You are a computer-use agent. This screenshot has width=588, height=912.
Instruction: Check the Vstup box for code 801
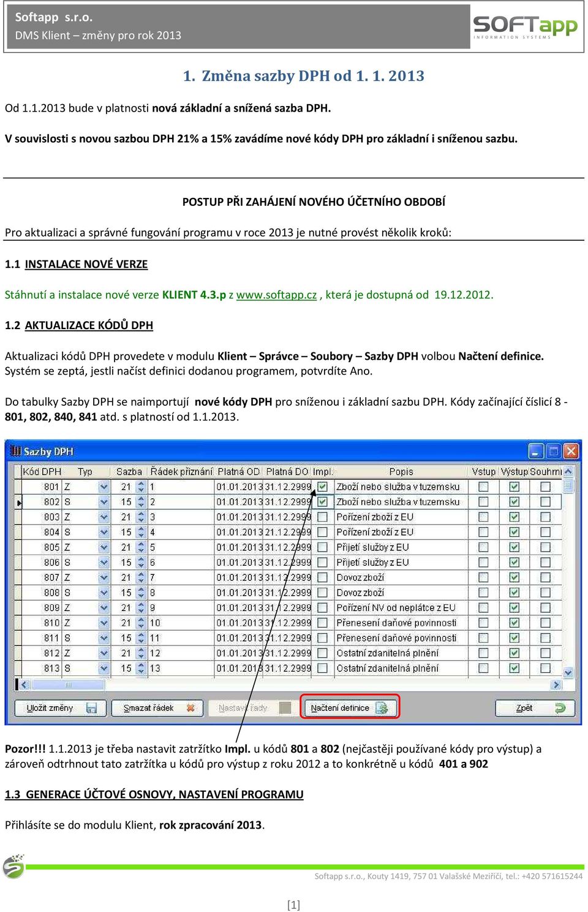pyautogui.click(x=483, y=487)
